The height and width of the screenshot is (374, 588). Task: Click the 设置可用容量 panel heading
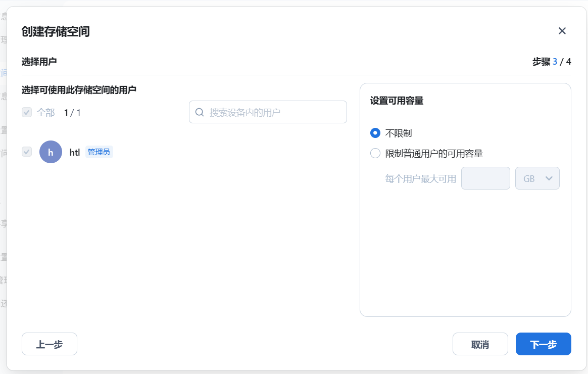(x=397, y=101)
